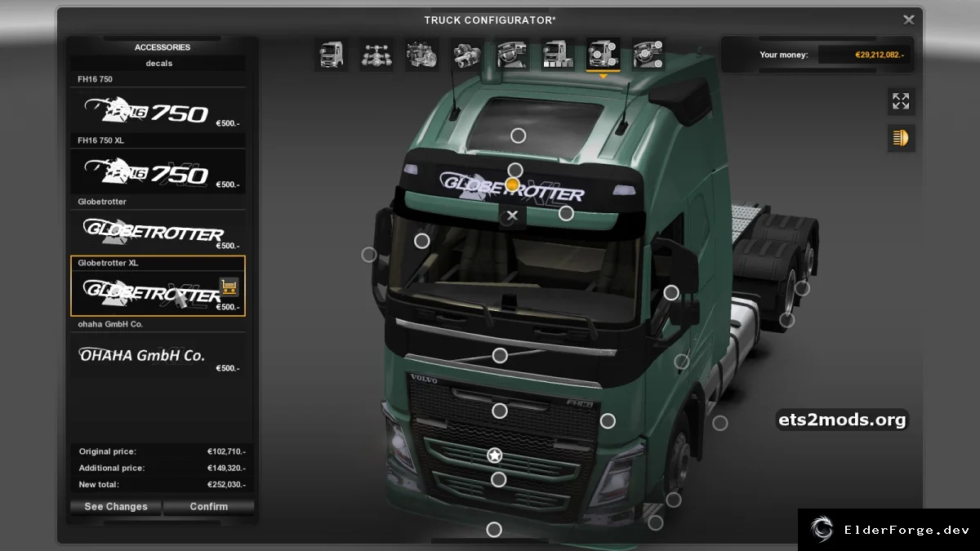The height and width of the screenshot is (551, 980).
Task: Select the OHAHA GmbH Co. decal thumbnail
Action: tap(158, 354)
